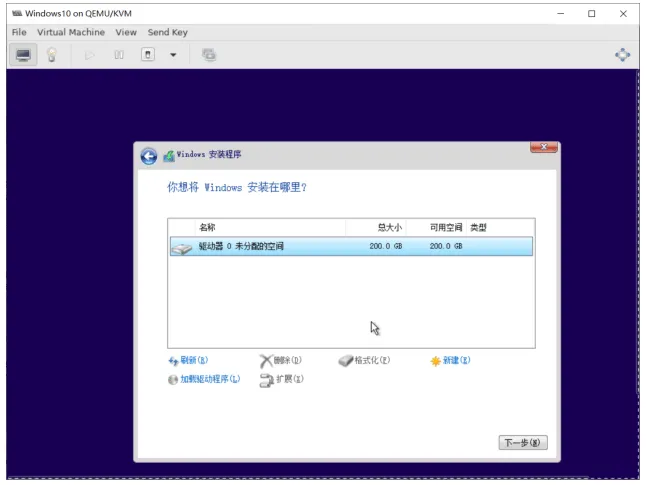Click the 下一步 next button
This screenshot has width=648, height=485.
pyautogui.click(x=523, y=442)
